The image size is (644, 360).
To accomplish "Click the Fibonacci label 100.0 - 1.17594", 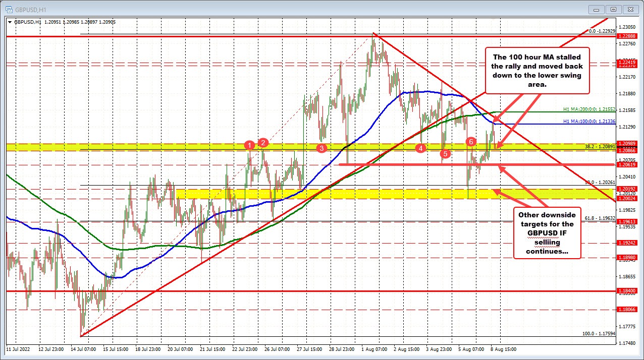I will tap(599, 333).
